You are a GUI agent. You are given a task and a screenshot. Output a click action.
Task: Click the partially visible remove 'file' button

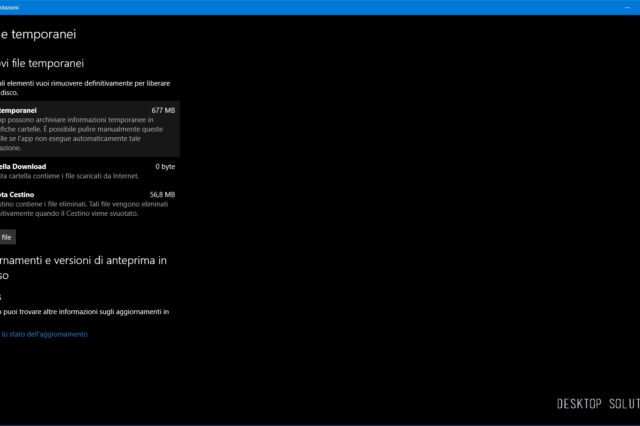(8, 237)
